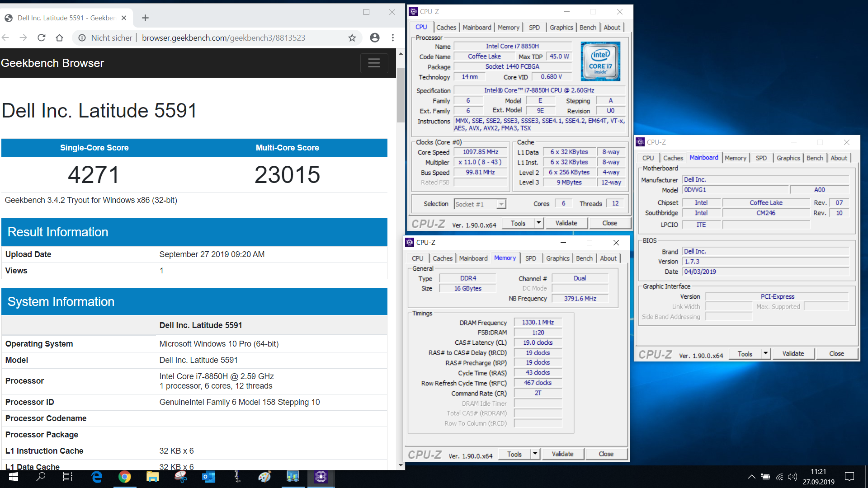Screen dimensions: 868x488
Task: Select SPD tab in the Memory CPU-Z window
Action: (x=531, y=258)
